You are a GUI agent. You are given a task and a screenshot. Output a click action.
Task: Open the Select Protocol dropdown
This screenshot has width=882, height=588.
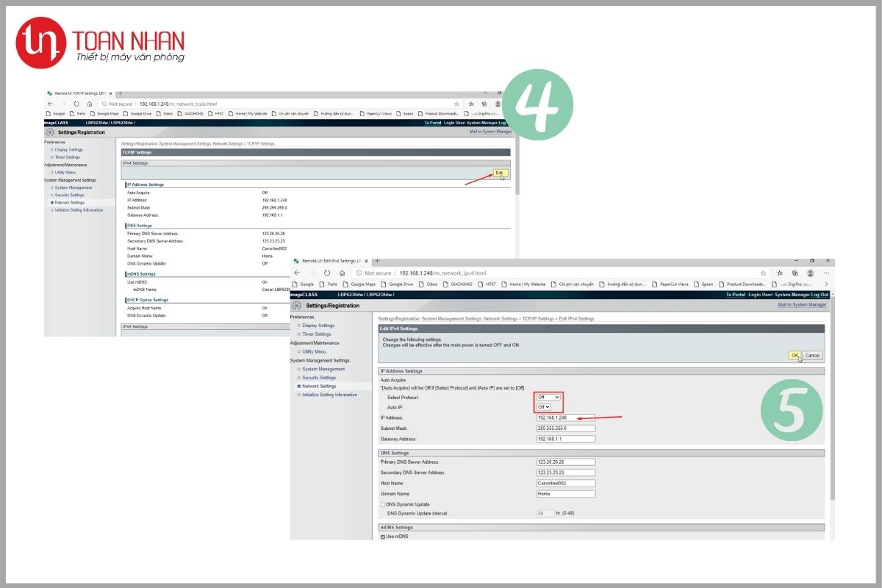click(x=548, y=397)
